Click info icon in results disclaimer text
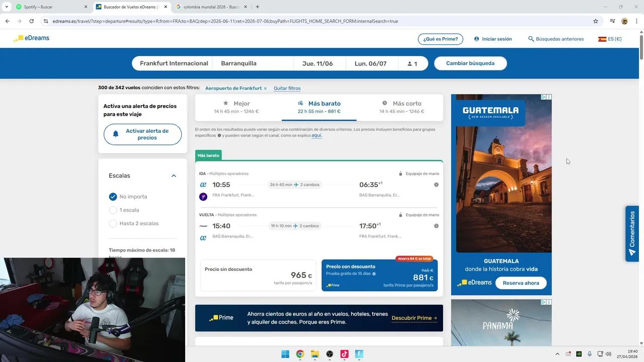The width and height of the screenshot is (644, 362). pyautogui.click(x=219, y=135)
